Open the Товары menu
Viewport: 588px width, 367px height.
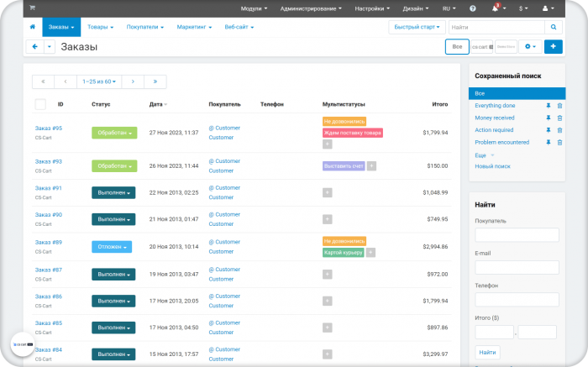[100, 27]
